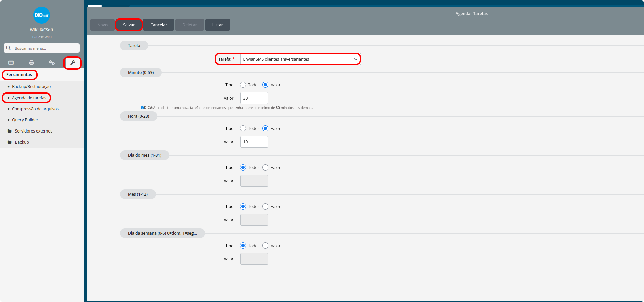Viewport: 644px width, 302px height.
Task: Open the list/records sidebar icon
Action: click(11, 63)
